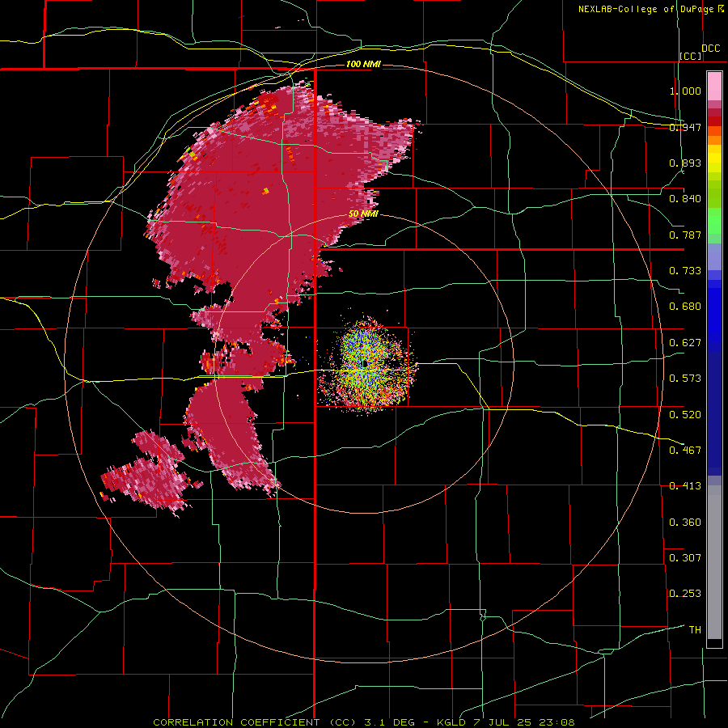Click the 0.573 scale value
Screen dimensions: 728x728
pos(685,379)
